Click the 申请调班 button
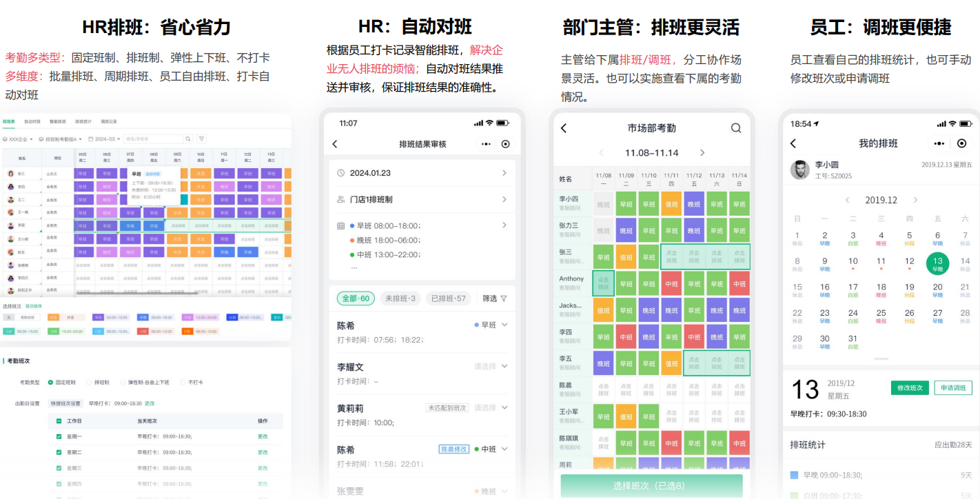 point(953,387)
